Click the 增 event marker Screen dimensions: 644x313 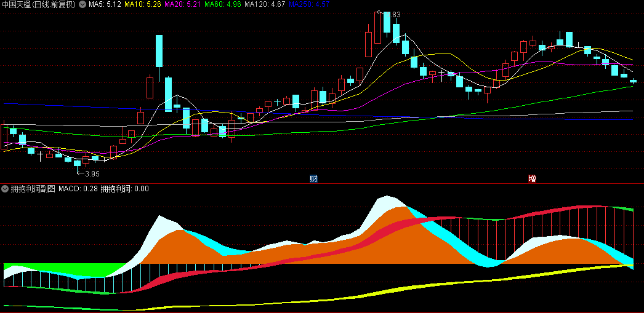pyautogui.click(x=533, y=178)
